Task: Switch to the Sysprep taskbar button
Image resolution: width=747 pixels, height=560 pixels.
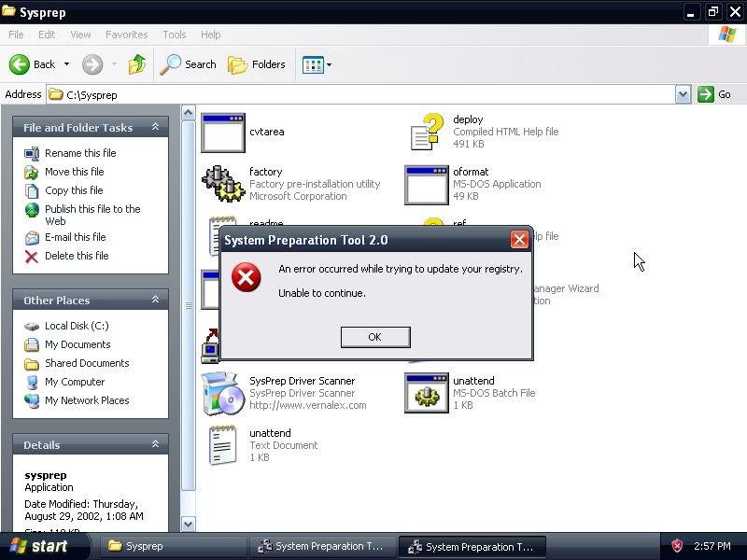Action: click(x=172, y=546)
